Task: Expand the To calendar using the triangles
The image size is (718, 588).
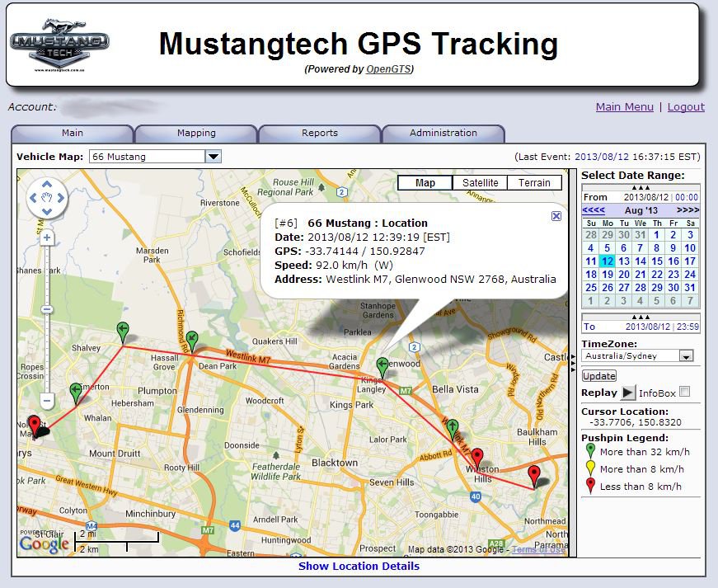Action: click(x=641, y=317)
